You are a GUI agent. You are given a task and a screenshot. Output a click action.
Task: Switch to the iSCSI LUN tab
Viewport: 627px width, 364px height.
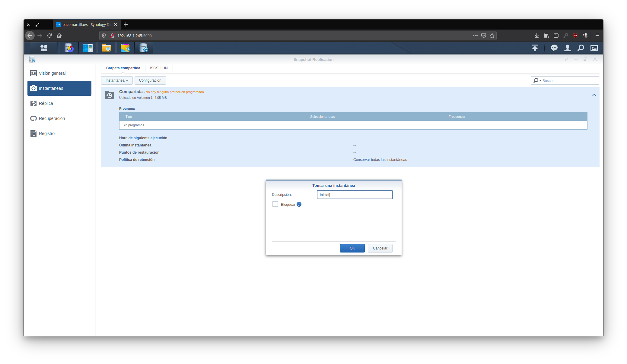(x=159, y=68)
